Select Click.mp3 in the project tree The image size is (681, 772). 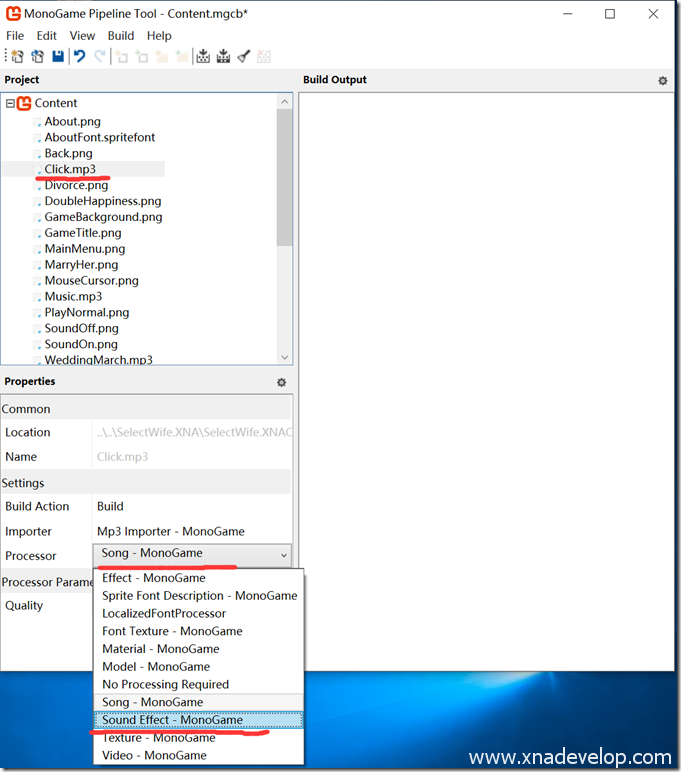70,169
